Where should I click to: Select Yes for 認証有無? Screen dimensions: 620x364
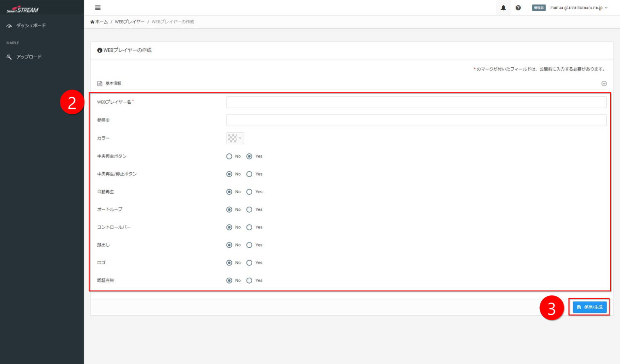(x=249, y=280)
